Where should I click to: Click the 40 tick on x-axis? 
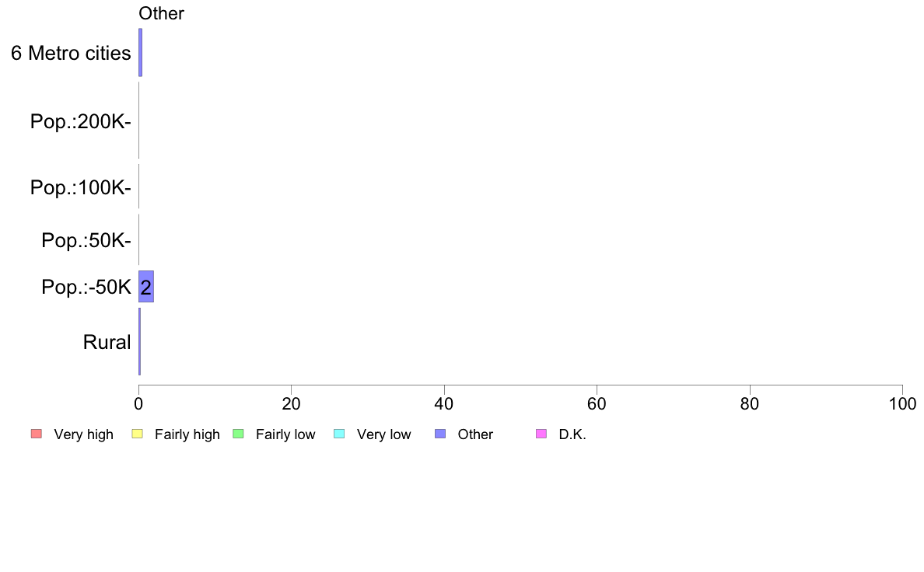444,403
